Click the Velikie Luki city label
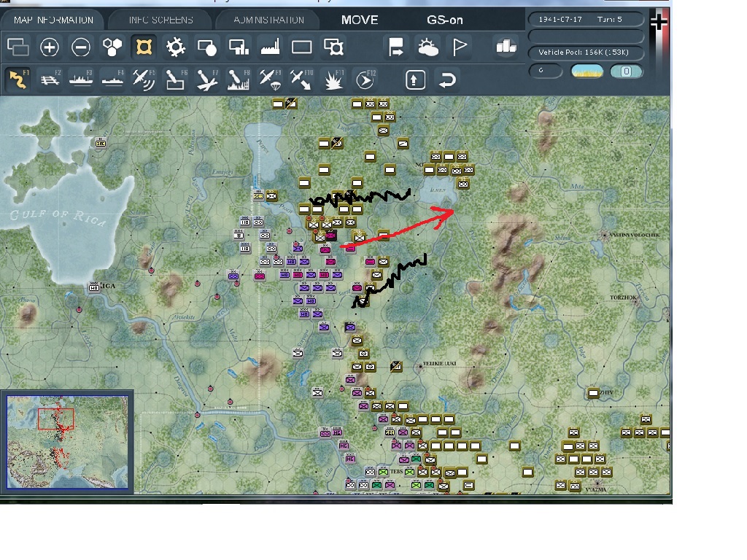 point(439,363)
